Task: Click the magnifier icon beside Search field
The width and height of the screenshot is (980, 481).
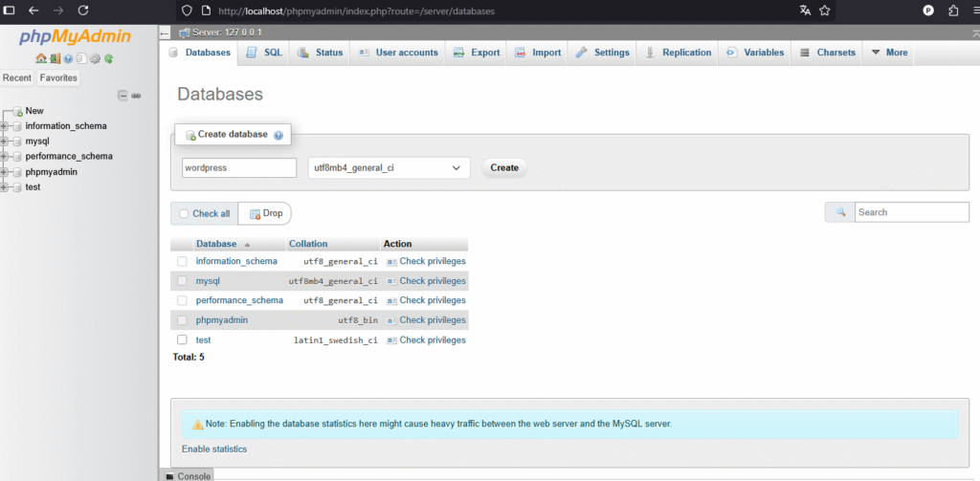Action: [x=840, y=212]
